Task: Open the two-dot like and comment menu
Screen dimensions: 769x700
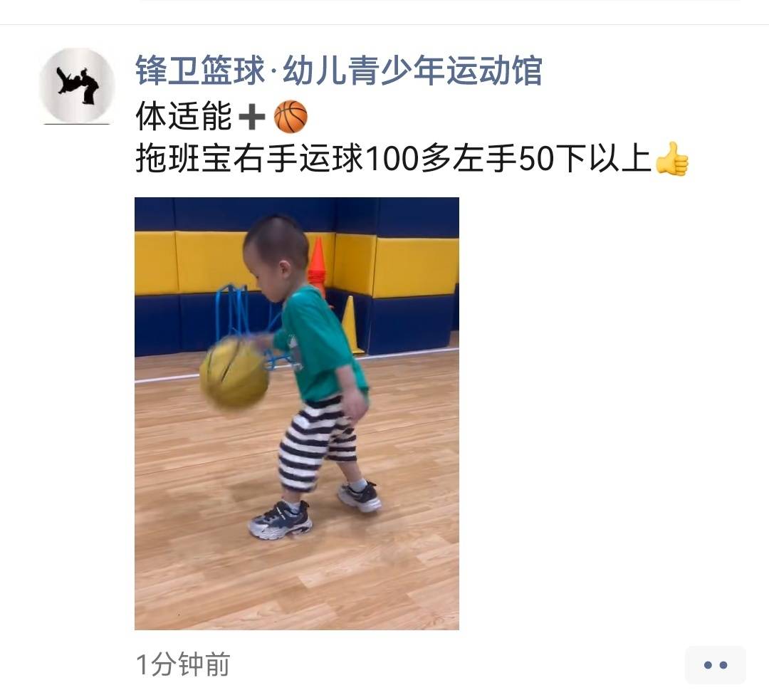Action: pos(715,664)
